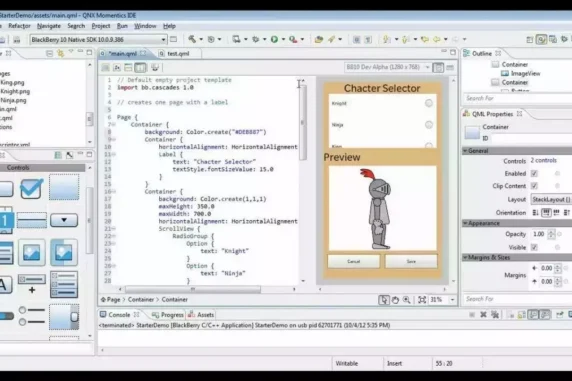Image resolution: width=572 pixels, height=381 pixels.
Task: Choose the DropDown control in Controls palette
Action: (x=64, y=220)
